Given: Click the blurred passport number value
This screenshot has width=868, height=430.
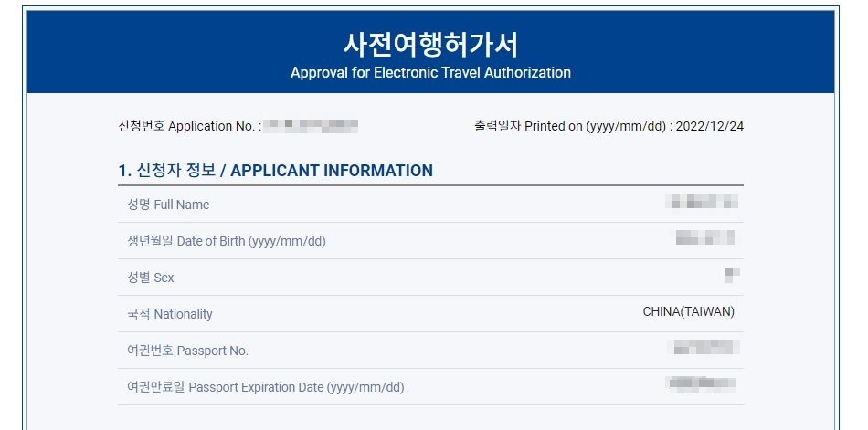Looking at the screenshot, I should (x=707, y=348).
